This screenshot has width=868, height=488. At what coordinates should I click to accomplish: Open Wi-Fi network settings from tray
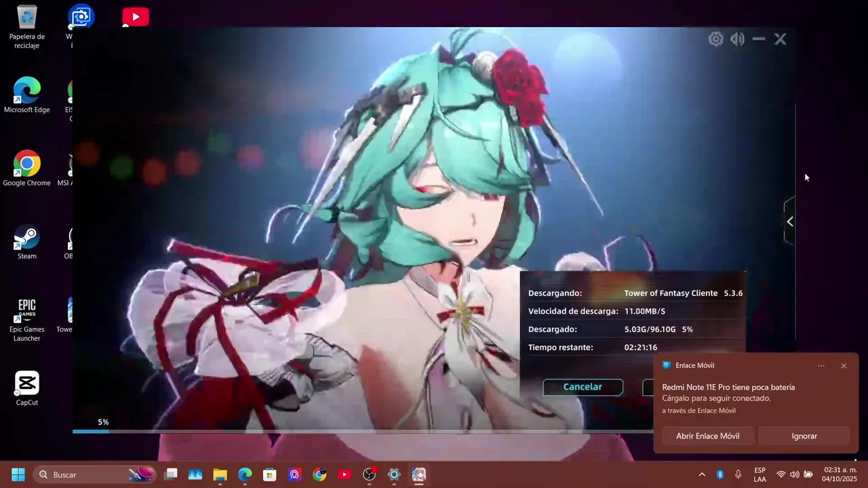(781, 474)
